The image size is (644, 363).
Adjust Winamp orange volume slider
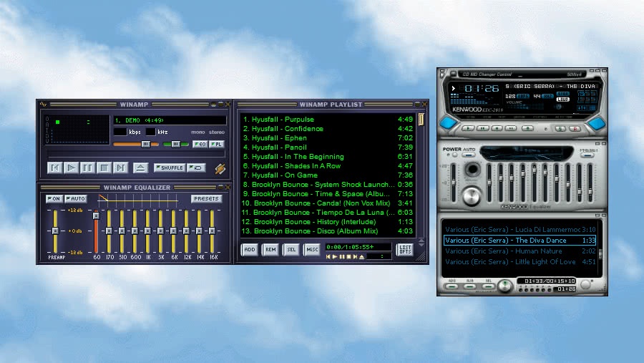(136, 145)
